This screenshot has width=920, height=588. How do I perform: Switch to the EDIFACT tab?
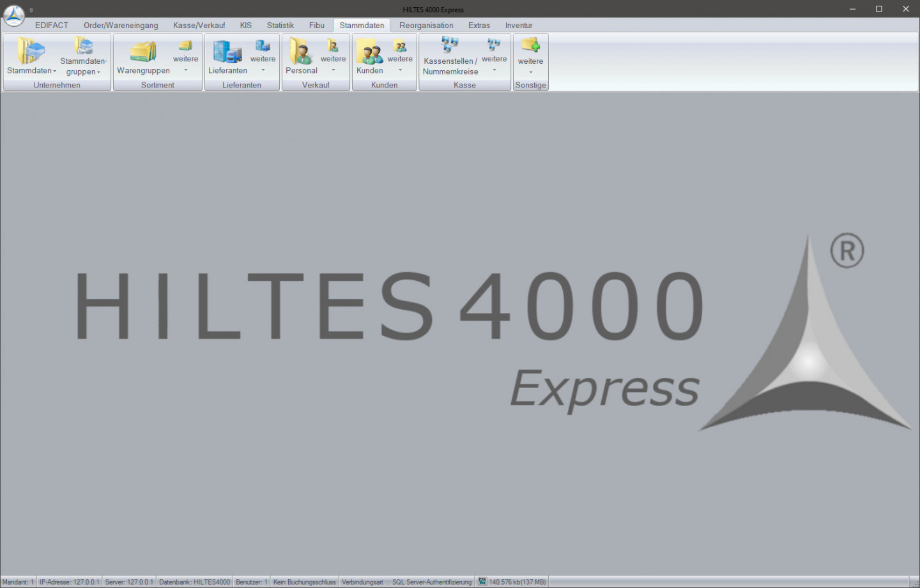pyautogui.click(x=52, y=26)
